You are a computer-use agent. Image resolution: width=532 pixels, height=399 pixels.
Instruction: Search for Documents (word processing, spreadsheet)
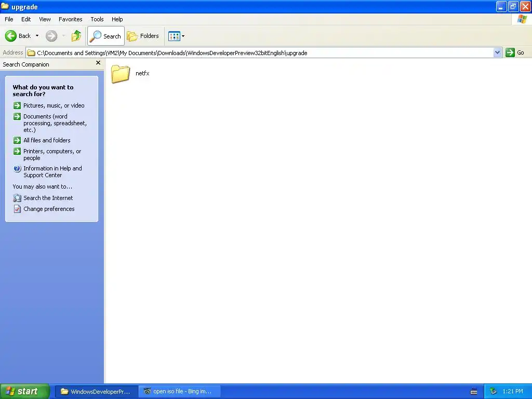coord(55,123)
